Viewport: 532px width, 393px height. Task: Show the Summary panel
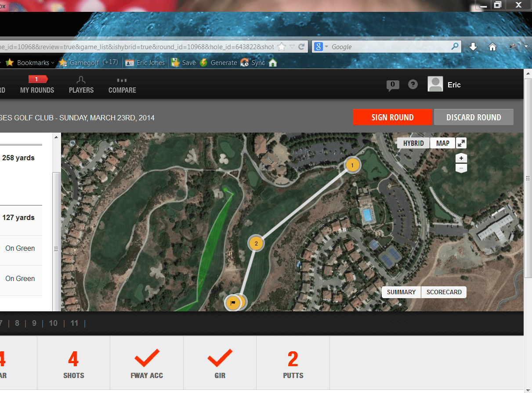coord(401,292)
